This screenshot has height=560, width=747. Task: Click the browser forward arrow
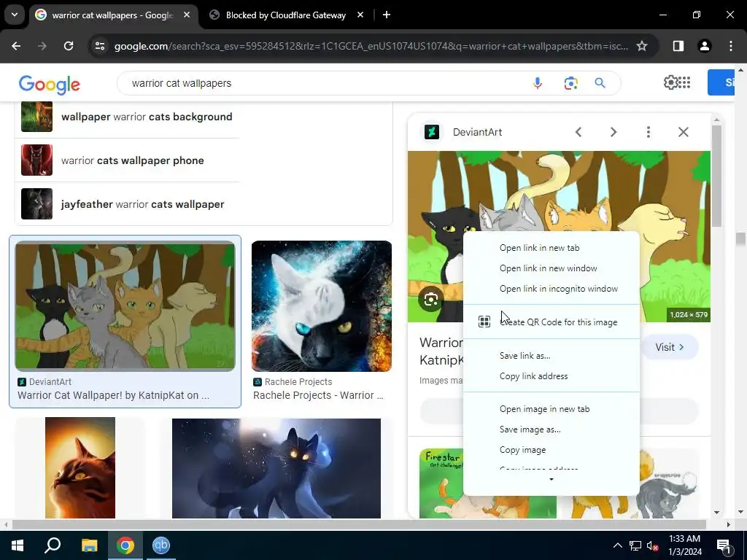pos(42,46)
